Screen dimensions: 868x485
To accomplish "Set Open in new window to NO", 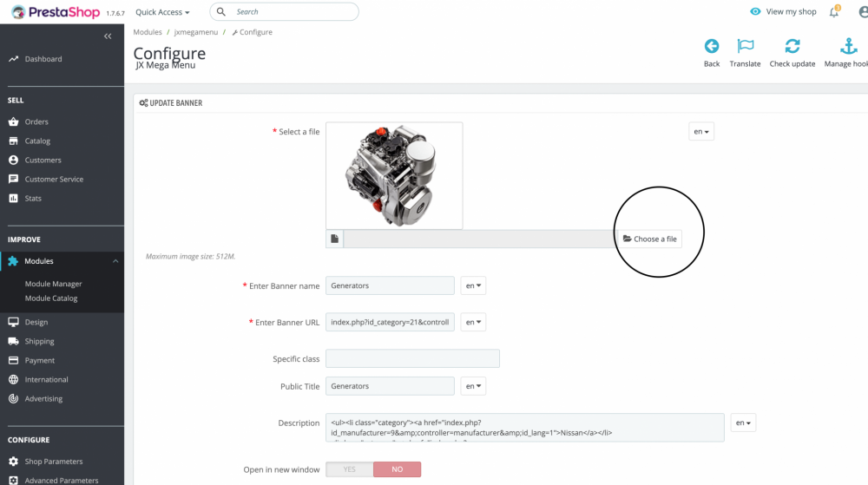I will pos(397,469).
